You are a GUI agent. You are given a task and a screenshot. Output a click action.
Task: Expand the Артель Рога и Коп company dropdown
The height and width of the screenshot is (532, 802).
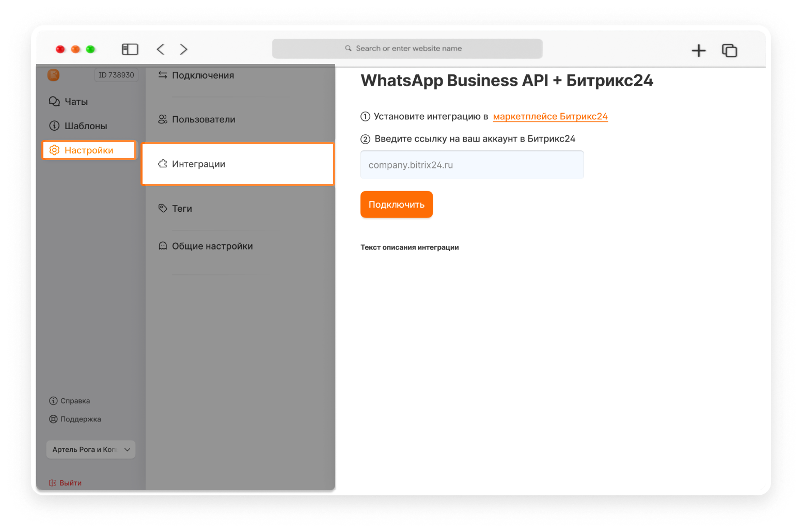[x=91, y=449]
